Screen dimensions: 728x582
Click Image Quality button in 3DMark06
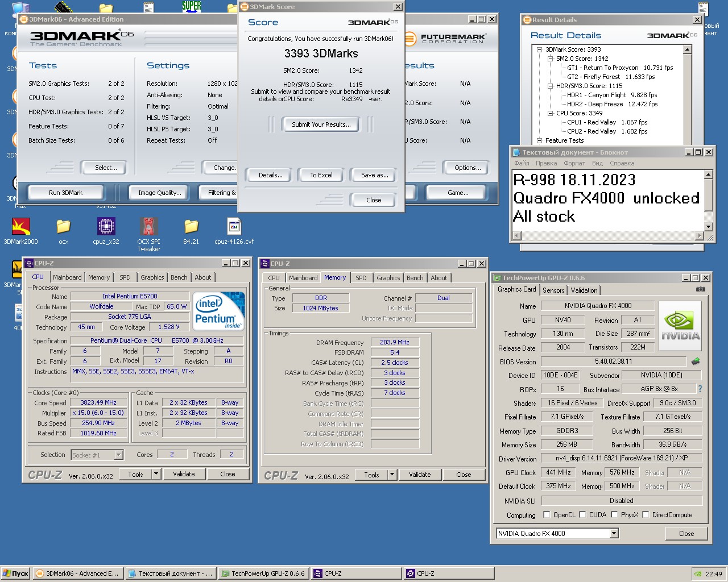[160, 193]
